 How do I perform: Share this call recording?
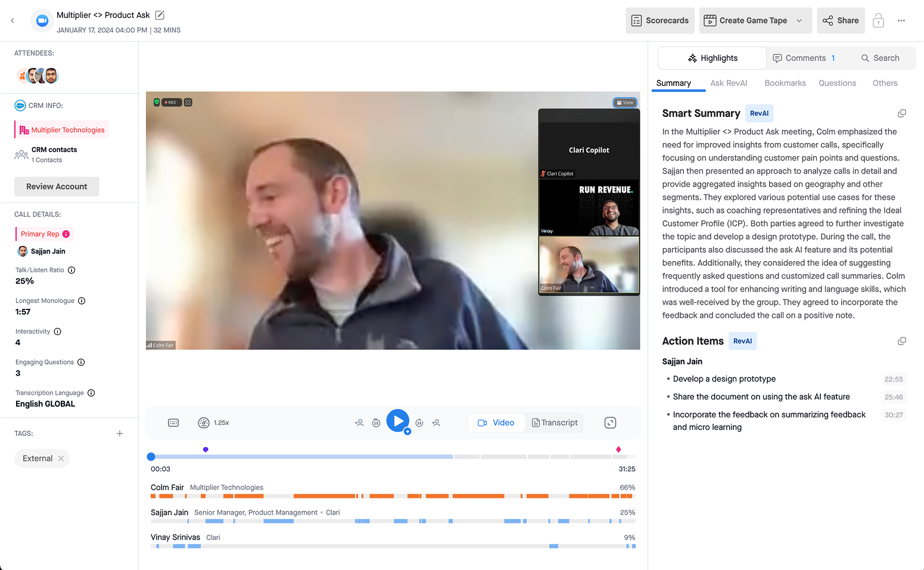[841, 20]
